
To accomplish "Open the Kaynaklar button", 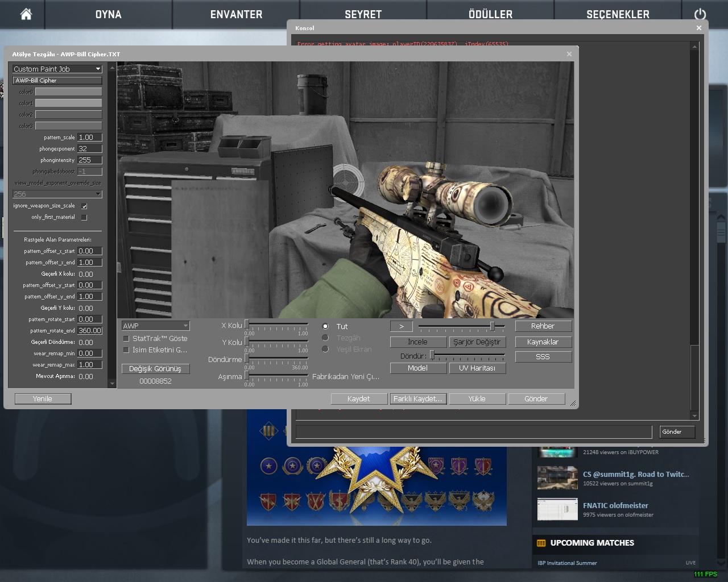I will tap(543, 342).
